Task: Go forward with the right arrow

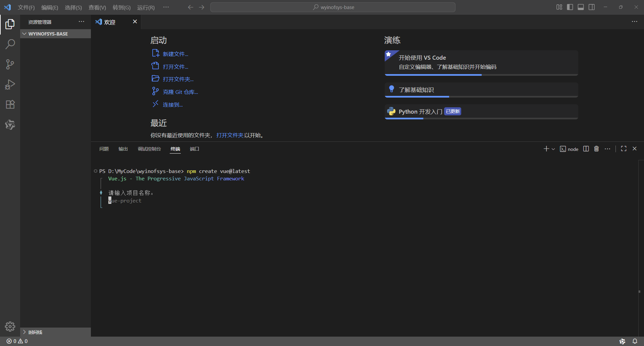Action: pos(202,7)
